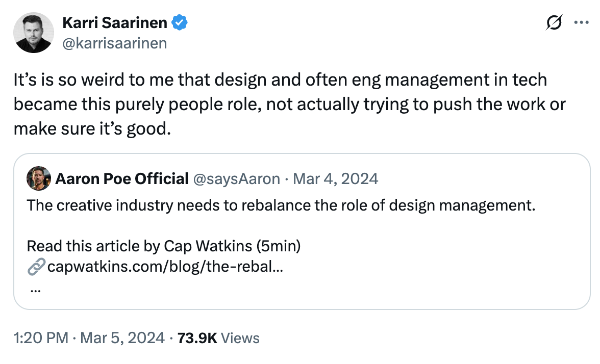600x364 pixels.
Task: Click the main post text about eng management
Action: pos(280,105)
